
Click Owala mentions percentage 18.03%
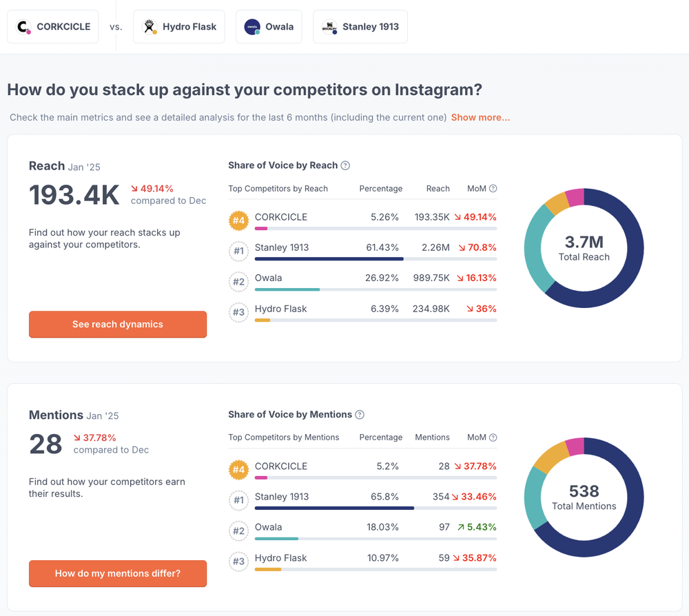coord(382,527)
